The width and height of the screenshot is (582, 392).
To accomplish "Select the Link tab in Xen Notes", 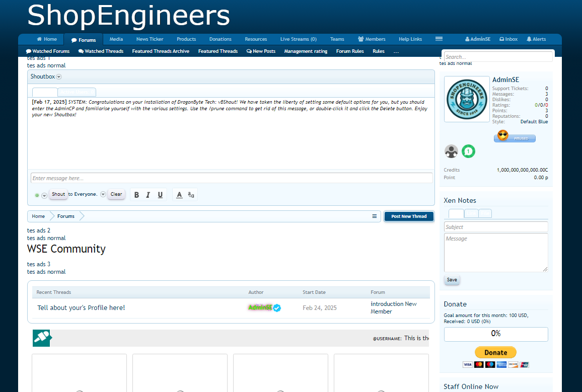I will click(x=471, y=213).
